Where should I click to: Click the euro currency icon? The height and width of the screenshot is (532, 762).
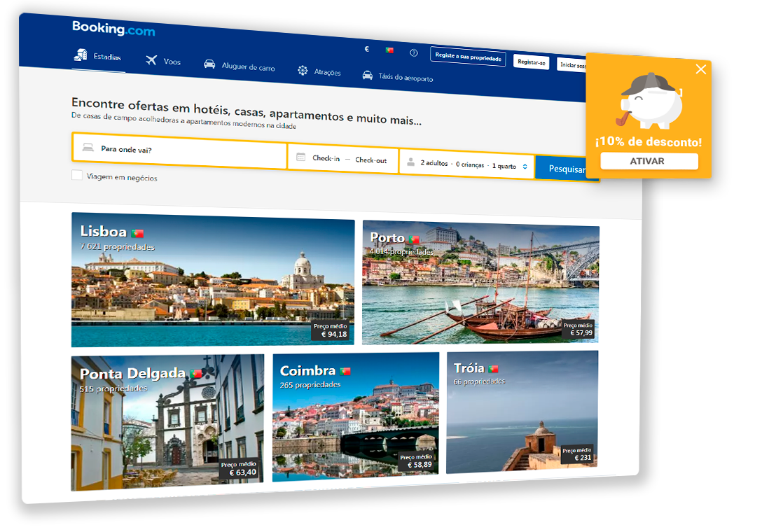pyautogui.click(x=366, y=50)
